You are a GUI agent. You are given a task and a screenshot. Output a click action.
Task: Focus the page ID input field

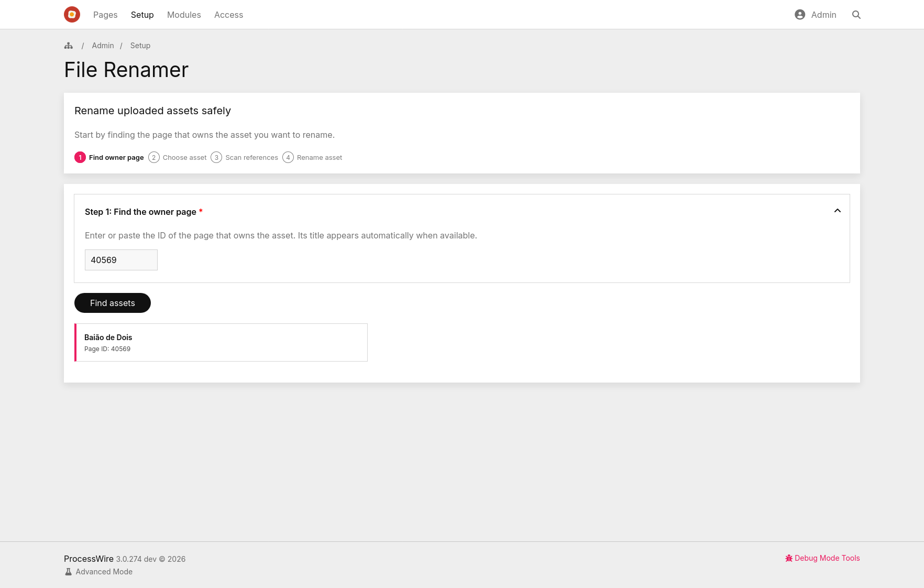pyautogui.click(x=121, y=260)
